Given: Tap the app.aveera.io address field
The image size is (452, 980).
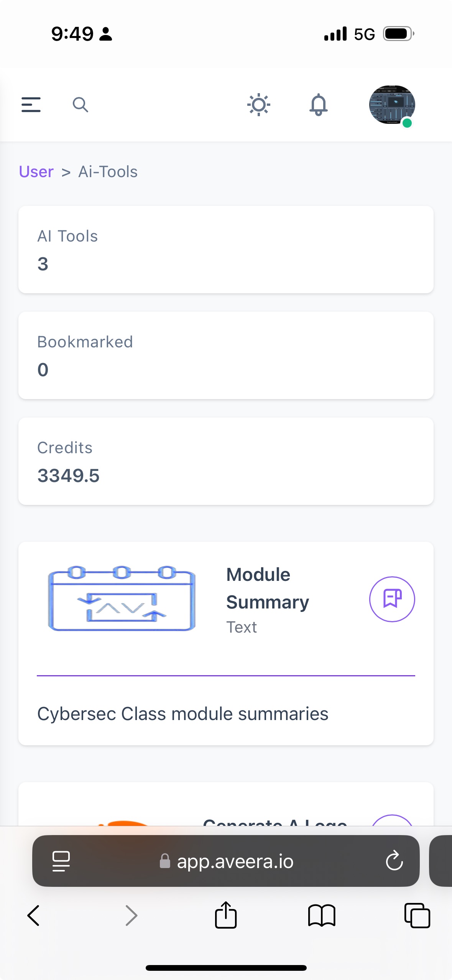Looking at the screenshot, I should click(x=226, y=861).
